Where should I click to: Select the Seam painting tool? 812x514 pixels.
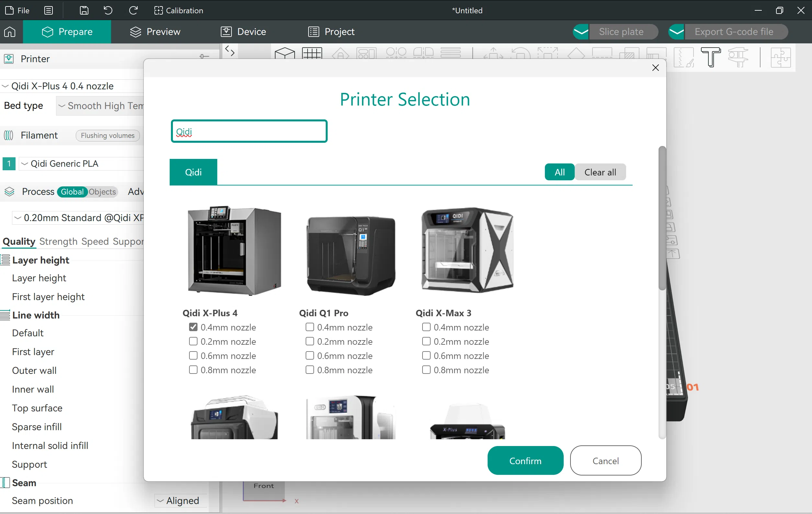684,57
